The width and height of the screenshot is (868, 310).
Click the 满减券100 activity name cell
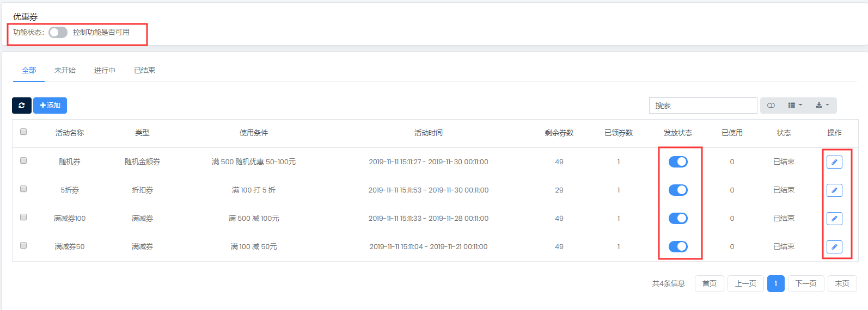70,219
